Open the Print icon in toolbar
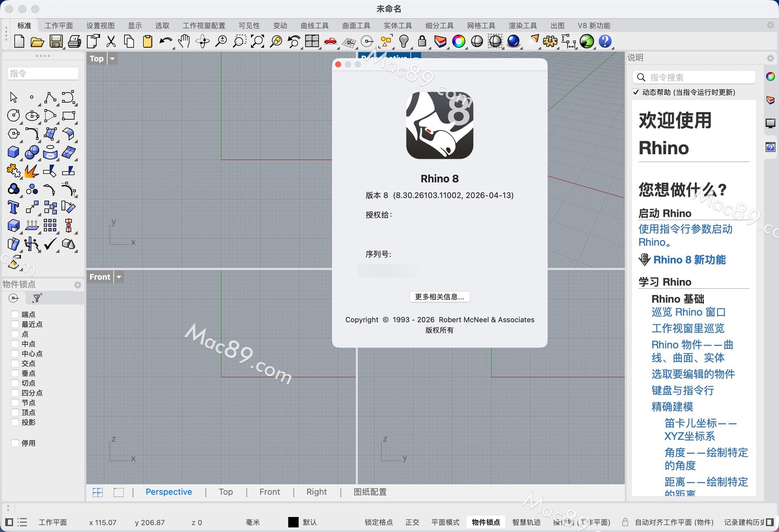This screenshot has width=779, height=532. pos(74,41)
